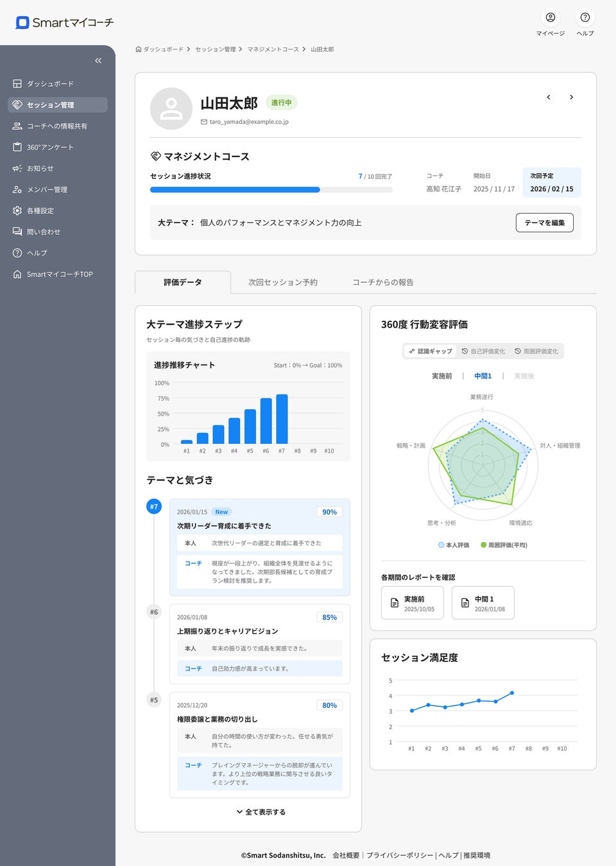Select 中間1 period option
This screenshot has height=866, width=616.
click(483, 376)
